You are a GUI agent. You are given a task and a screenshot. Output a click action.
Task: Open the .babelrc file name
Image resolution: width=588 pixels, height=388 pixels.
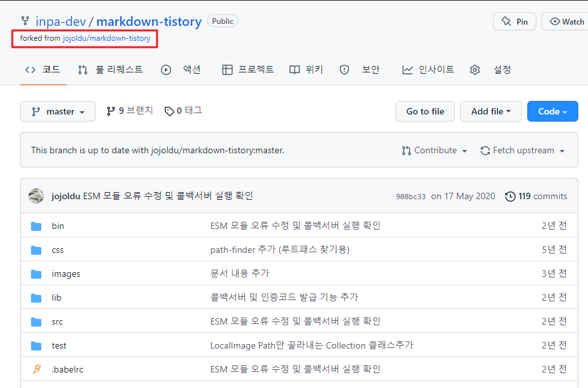pyautogui.click(x=67, y=370)
